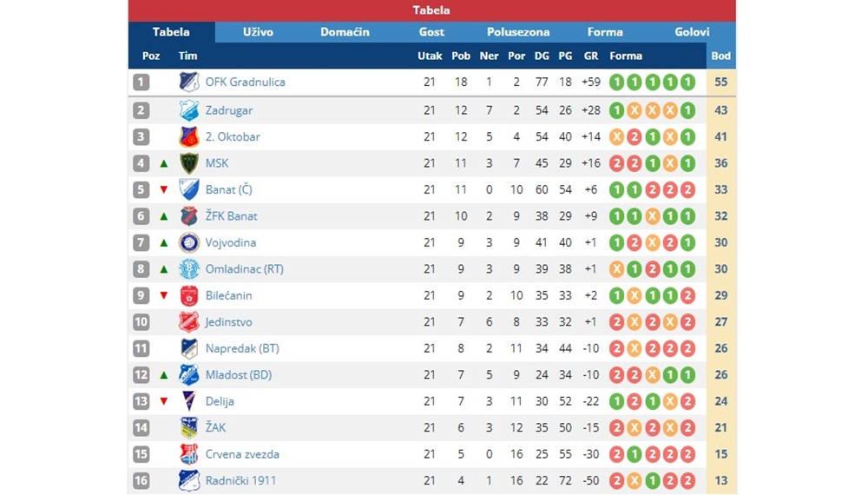Click the Bod column header
This screenshot has height=495, width=868.
click(x=720, y=56)
